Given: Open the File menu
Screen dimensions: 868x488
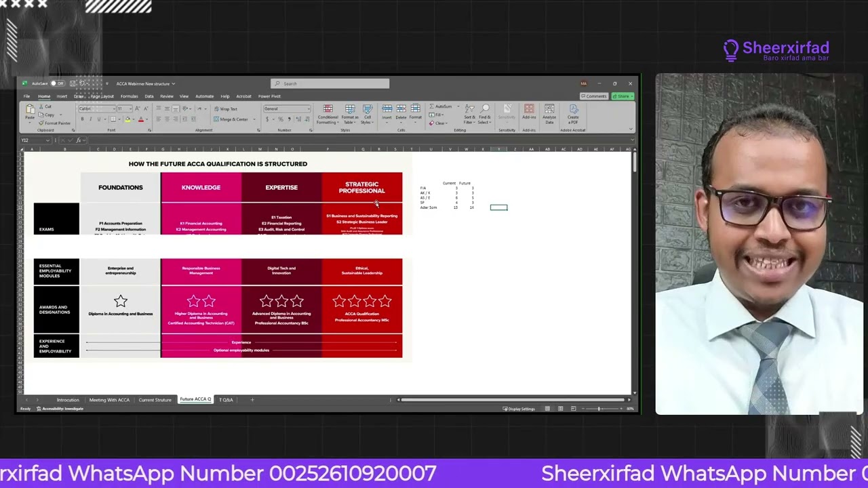Looking at the screenshot, I should click(x=27, y=96).
